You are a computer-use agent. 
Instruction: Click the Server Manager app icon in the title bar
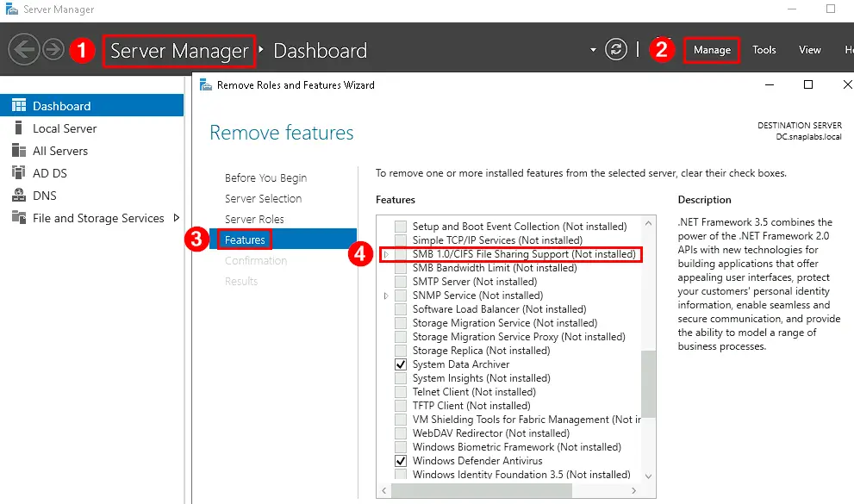(11, 9)
